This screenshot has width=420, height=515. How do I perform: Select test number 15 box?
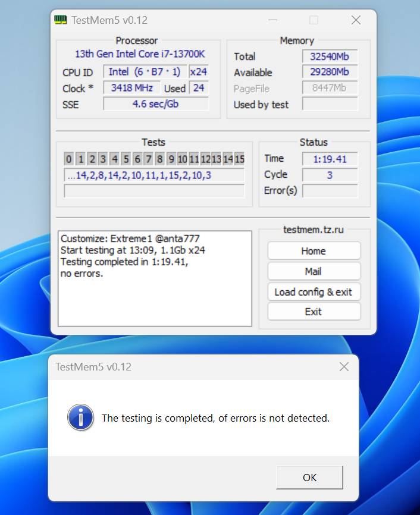click(239, 159)
